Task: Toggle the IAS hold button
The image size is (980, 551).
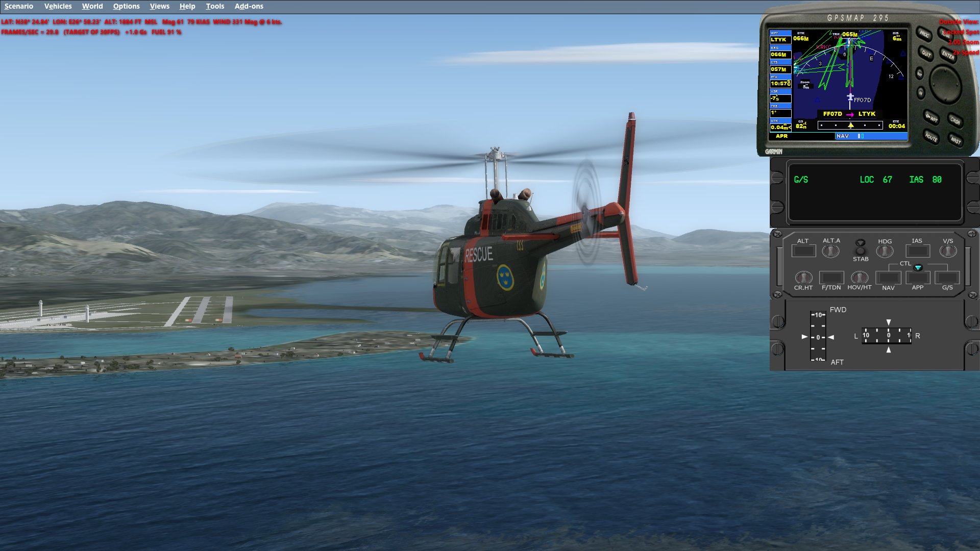Action: [x=917, y=251]
